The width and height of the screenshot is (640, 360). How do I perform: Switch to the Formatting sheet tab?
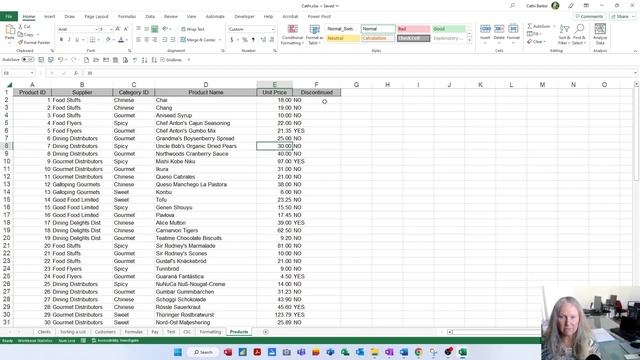pos(210,332)
